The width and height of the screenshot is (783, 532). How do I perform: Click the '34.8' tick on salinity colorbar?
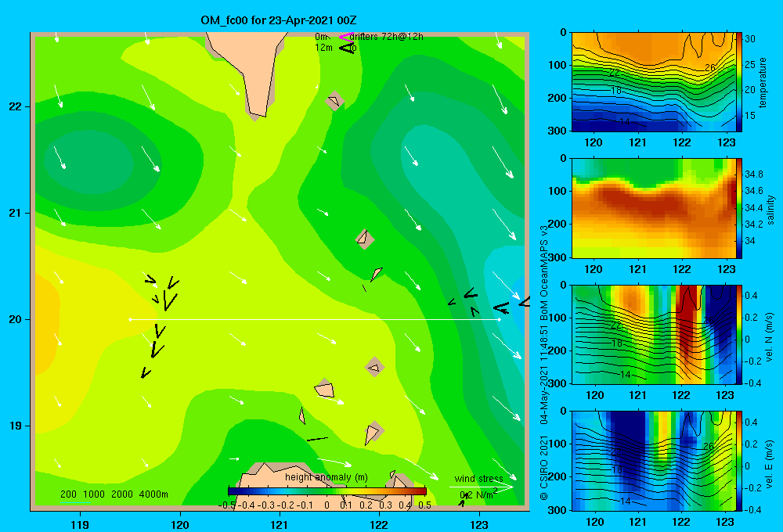coord(754,174)
